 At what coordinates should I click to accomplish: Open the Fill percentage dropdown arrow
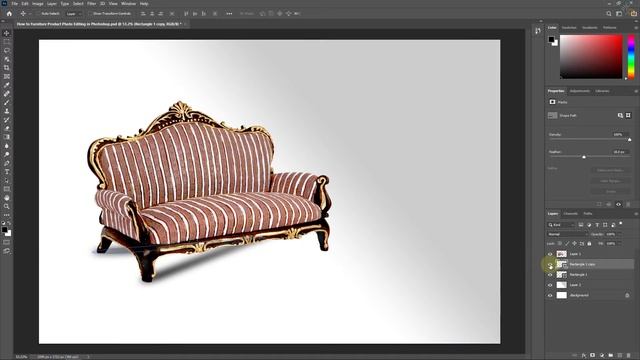[x=620, y=244]
